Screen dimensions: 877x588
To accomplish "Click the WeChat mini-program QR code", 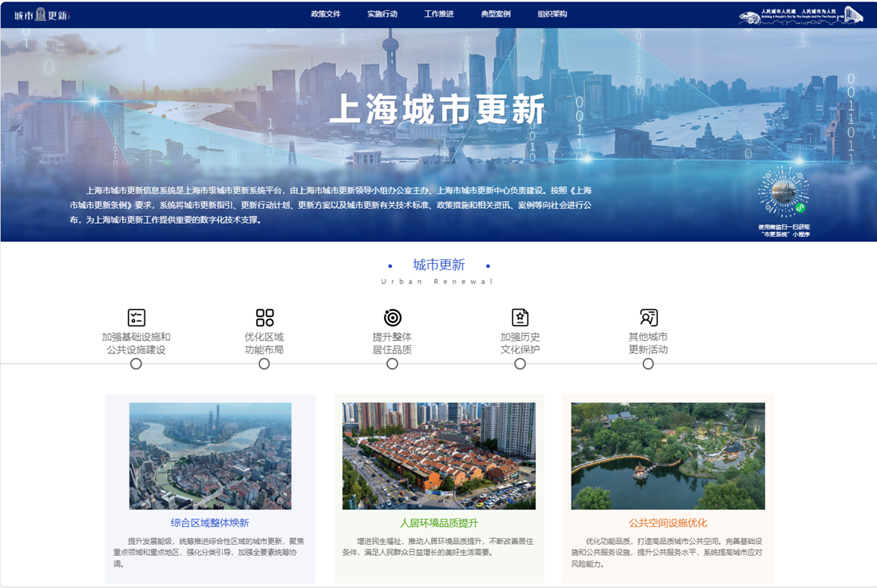I will pos(784,192).
